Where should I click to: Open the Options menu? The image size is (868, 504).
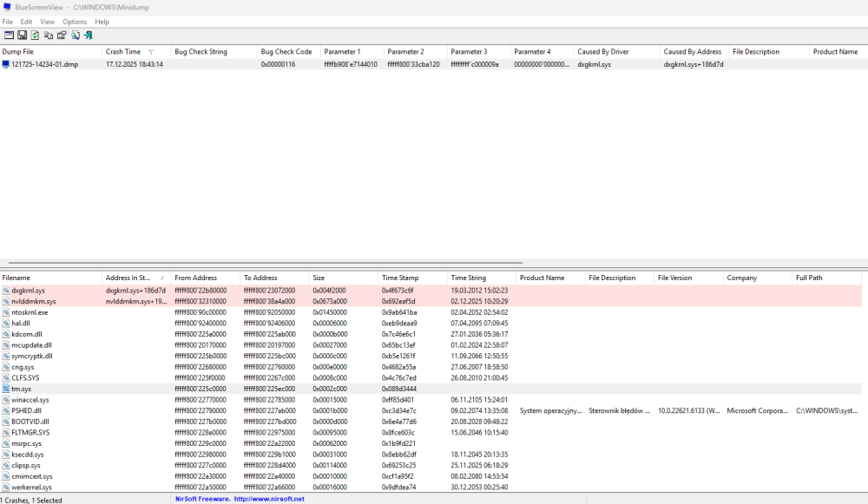(x=75, y=22)
